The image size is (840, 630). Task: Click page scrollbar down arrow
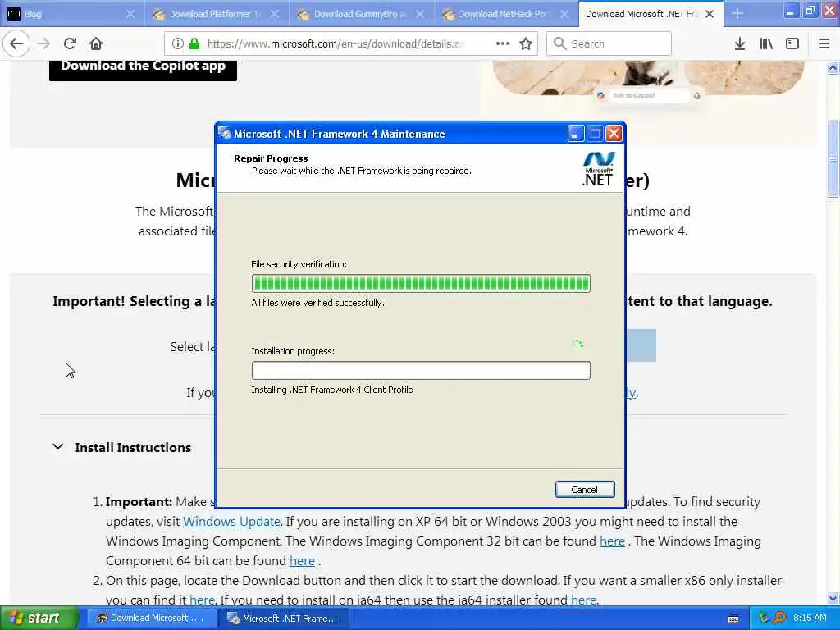point(833,598)
